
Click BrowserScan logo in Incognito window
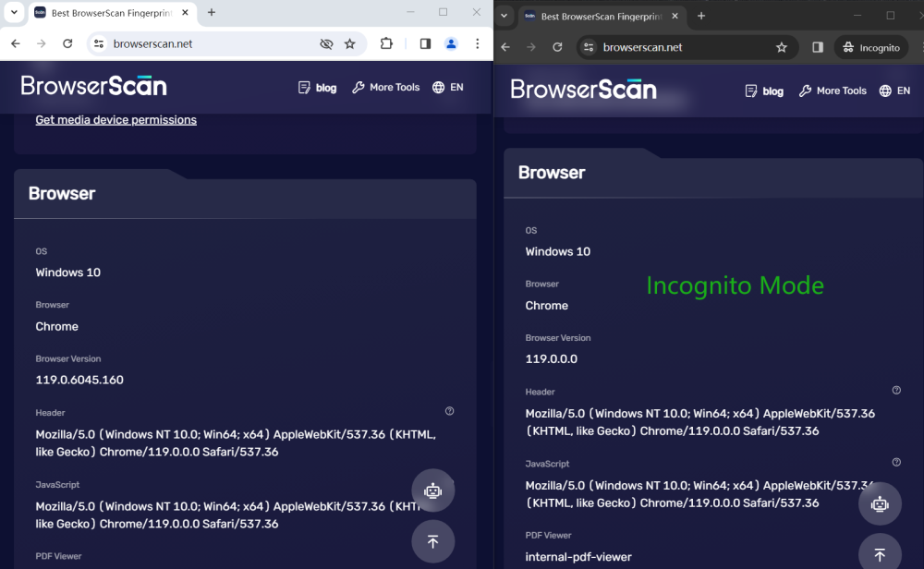click(583, 90)
